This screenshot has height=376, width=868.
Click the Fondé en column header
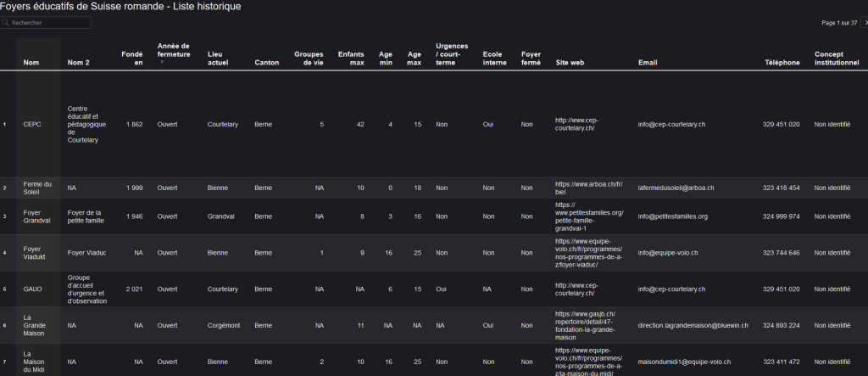point(132,58)
